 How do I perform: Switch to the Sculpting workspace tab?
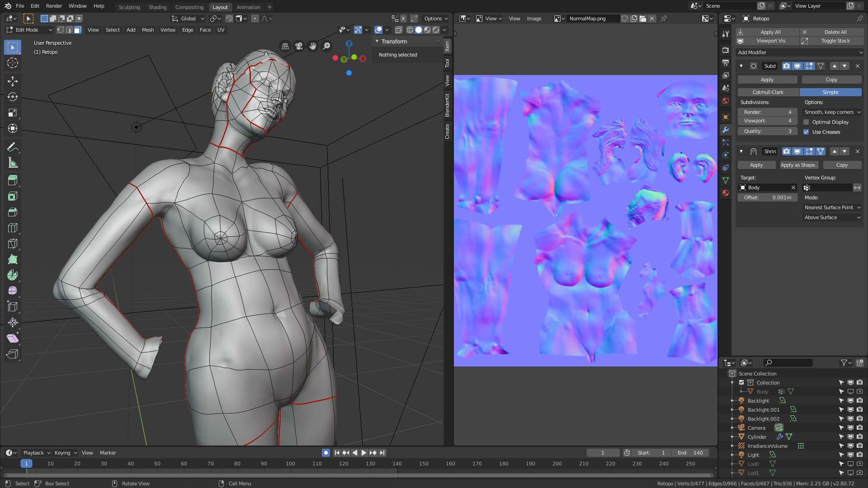(129, 7)
